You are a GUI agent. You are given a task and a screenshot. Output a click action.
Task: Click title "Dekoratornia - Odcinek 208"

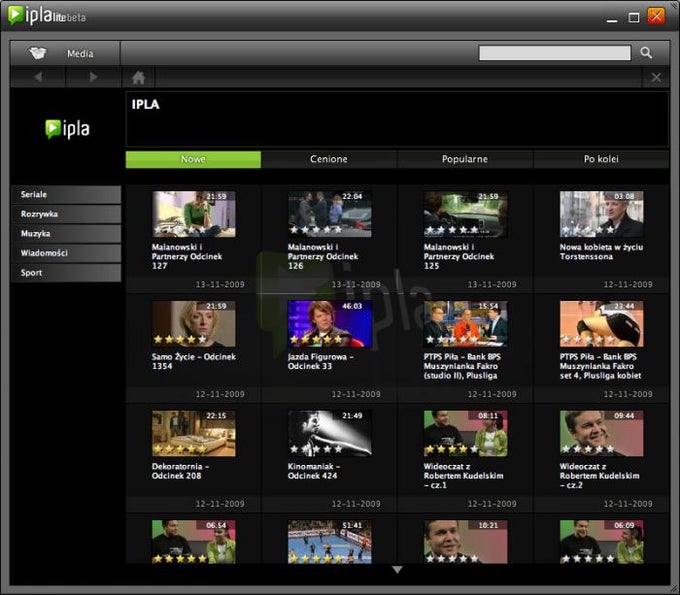click(x=180, y=471)
